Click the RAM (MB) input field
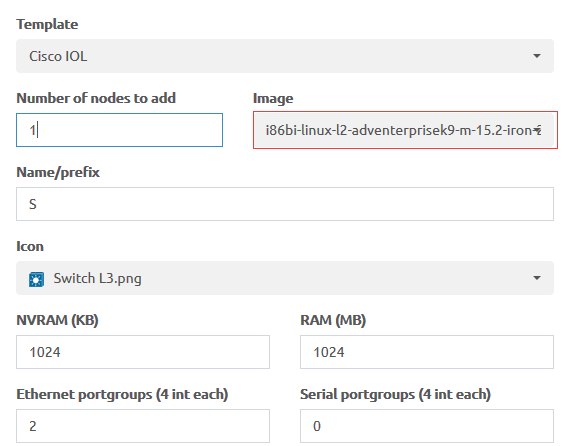 click(427, 352)
